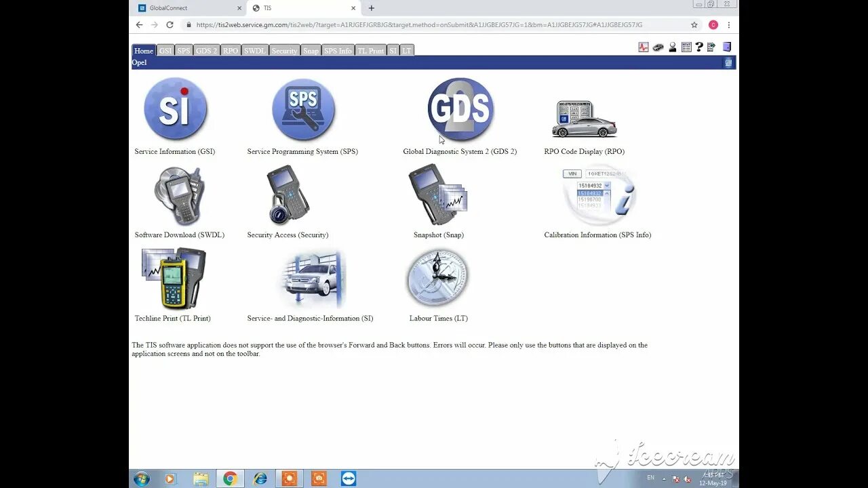Open the RPO Code Display car icon
Screen dimensions: 868x488
(584, 120)
